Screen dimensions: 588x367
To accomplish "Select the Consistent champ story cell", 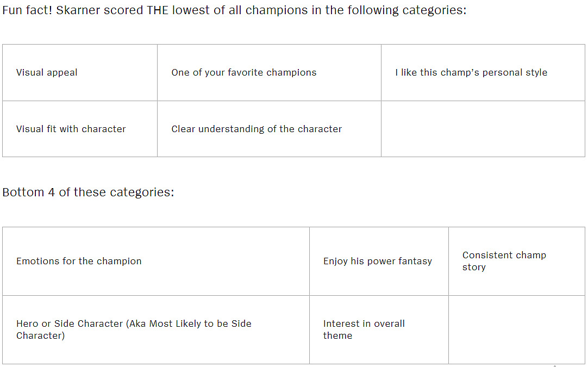I will [516, 261].
